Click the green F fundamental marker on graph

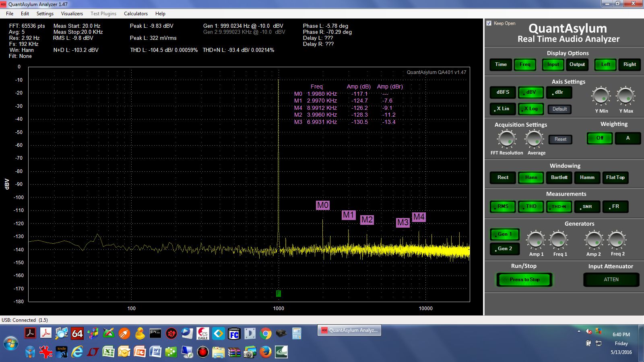[x=278, y=294]
